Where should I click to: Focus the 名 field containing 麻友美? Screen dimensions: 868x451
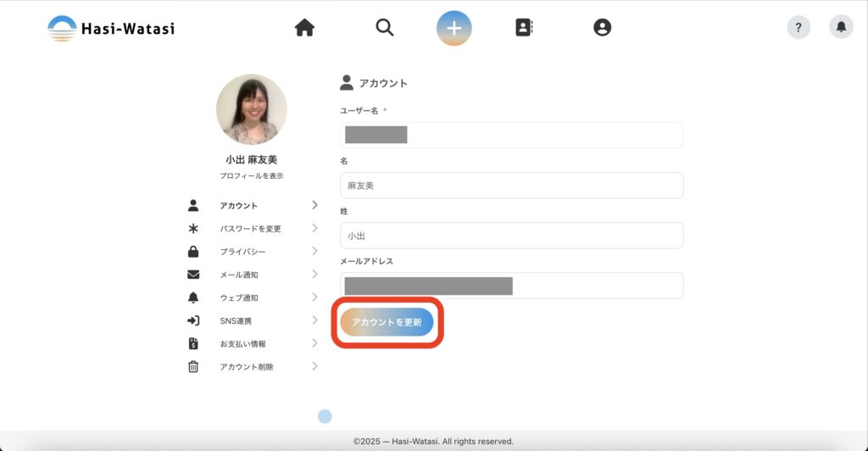point(511,186)
